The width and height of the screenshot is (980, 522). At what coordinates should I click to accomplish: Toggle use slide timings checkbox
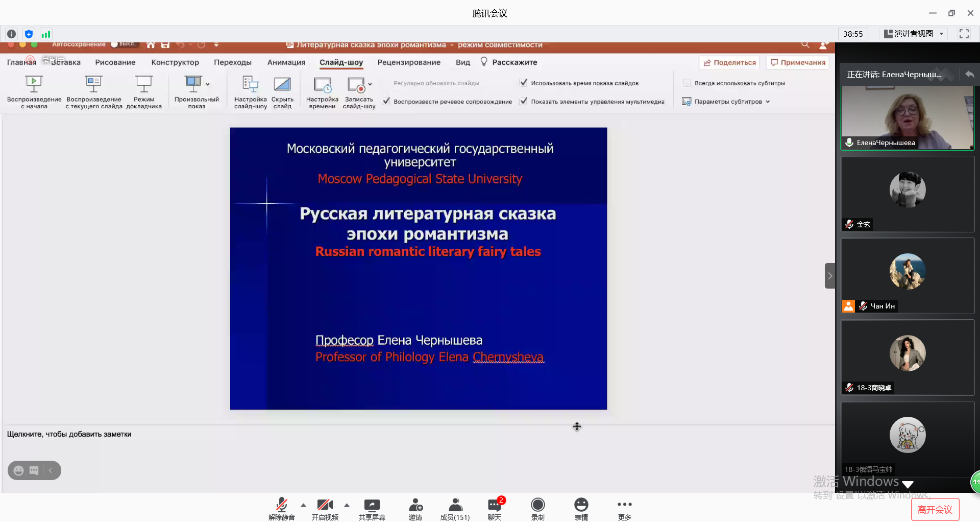click(524, 83)
